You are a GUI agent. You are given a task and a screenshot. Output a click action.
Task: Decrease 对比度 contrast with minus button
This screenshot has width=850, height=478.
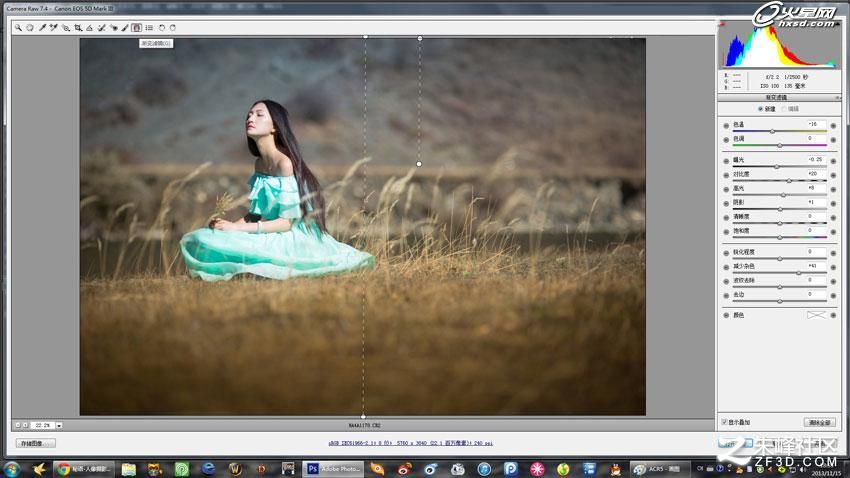point(726,175)
